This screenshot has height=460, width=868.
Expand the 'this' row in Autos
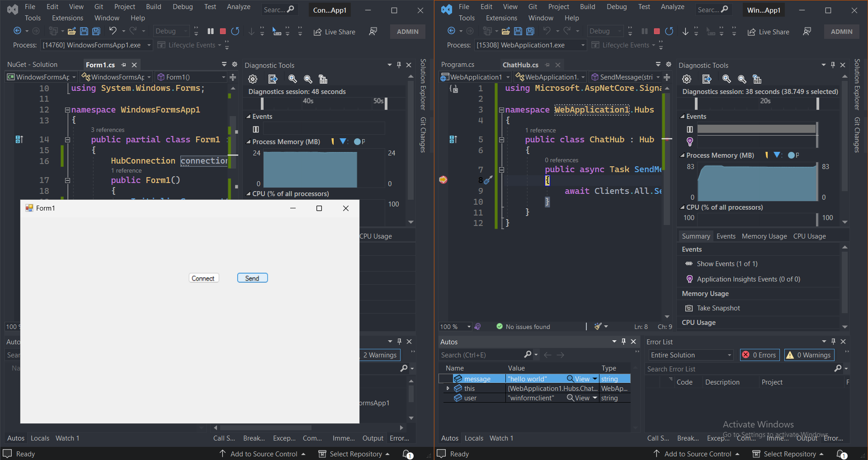[448, 389]
